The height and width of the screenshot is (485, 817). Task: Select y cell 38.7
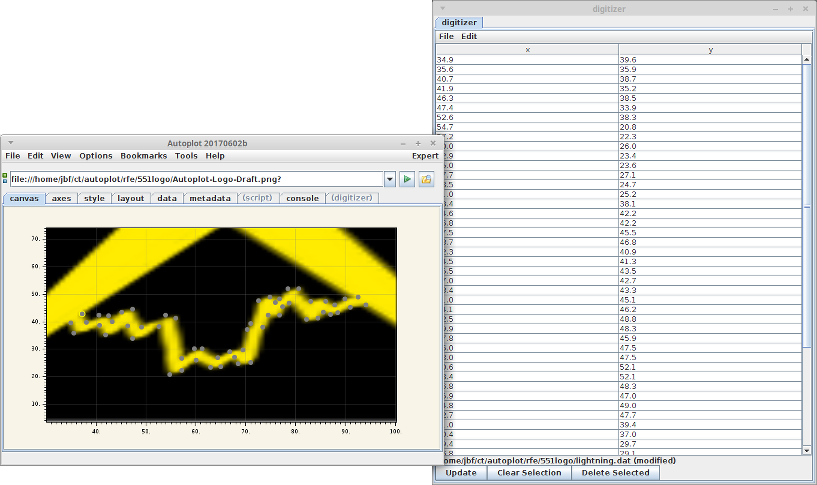pos(710,79)
